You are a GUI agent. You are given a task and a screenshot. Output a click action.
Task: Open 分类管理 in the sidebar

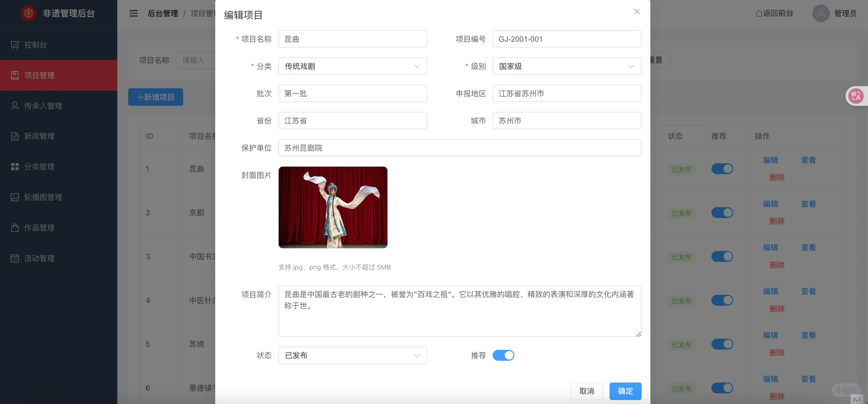39,166
